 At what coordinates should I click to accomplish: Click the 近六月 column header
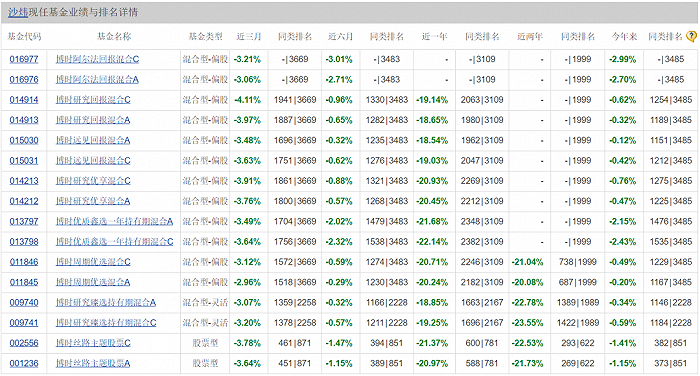(x=341, y=37)
